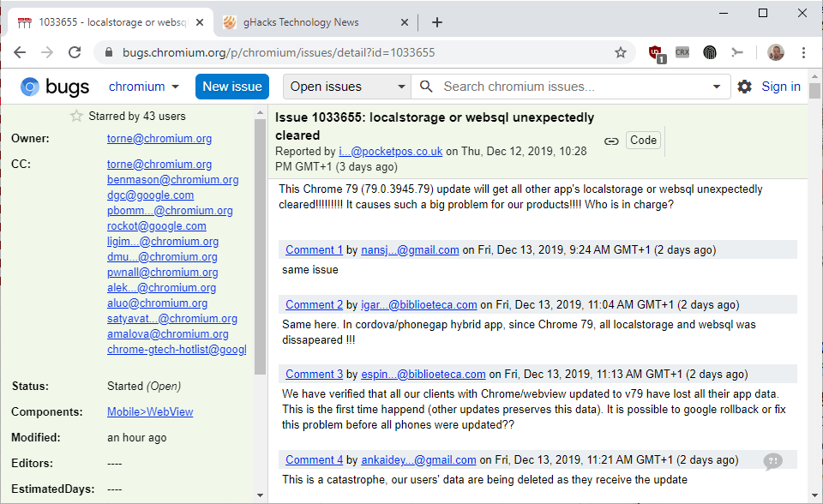Click the sidebar scrollbar down arrow

tap(261, 495)
